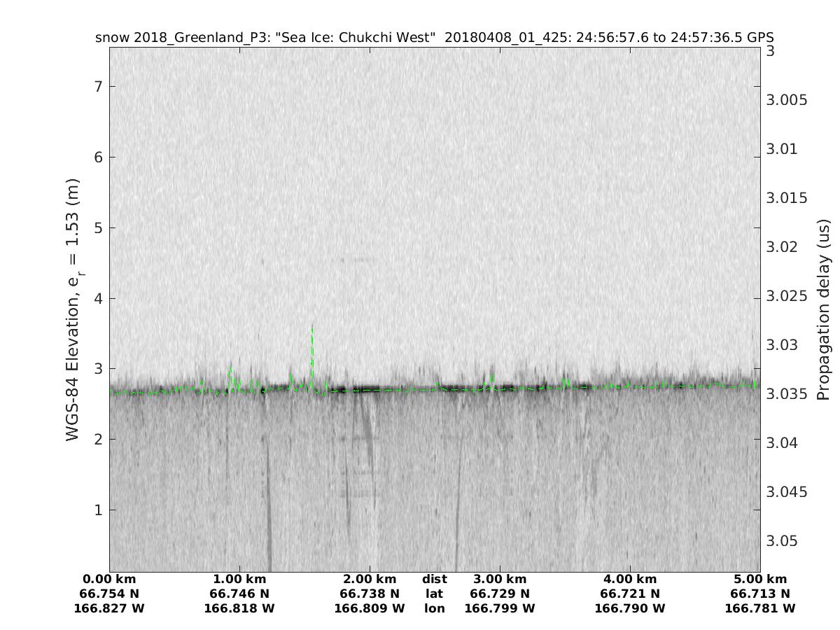Click the tall green spike near 1.5 km
The image size is (840, 630).
point(312,350)
